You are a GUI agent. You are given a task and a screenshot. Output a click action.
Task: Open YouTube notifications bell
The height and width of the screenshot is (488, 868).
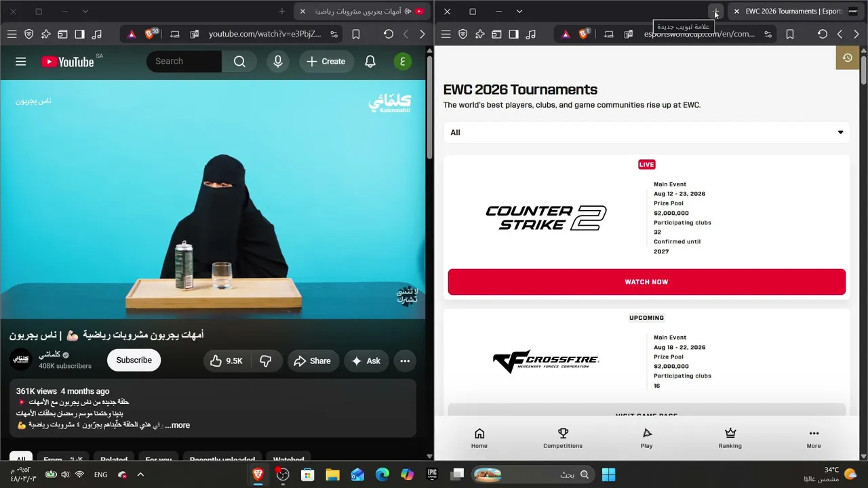[x=370, y=62]
